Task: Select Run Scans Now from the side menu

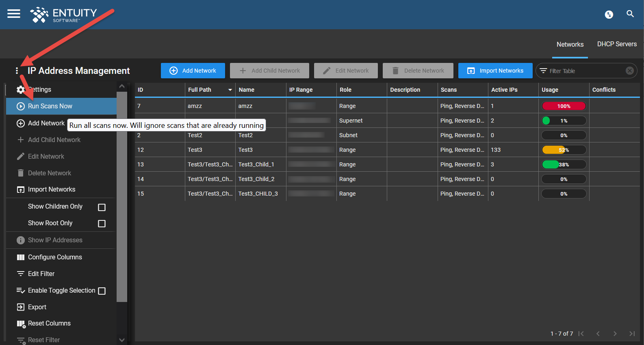Action: 61,106
